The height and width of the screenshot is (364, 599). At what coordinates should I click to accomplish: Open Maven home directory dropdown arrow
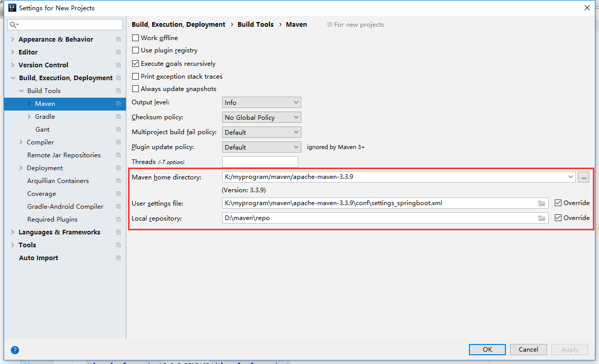point(570,177)
